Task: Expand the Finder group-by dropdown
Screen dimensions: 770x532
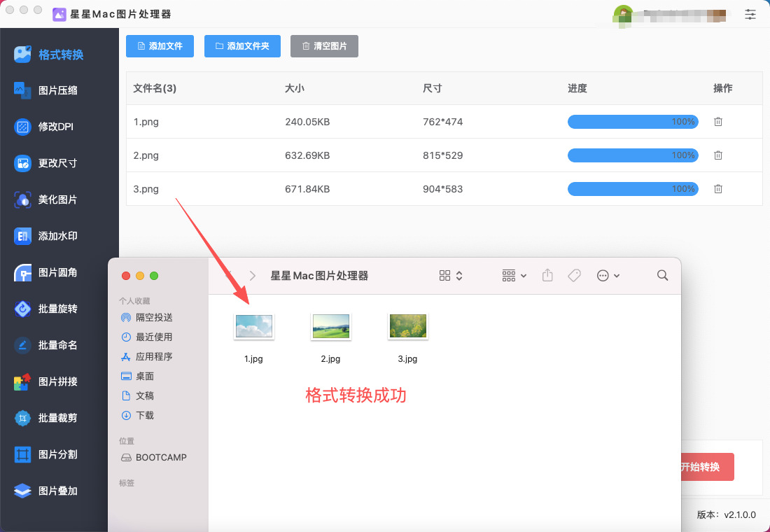Action: tap(514, 276)
